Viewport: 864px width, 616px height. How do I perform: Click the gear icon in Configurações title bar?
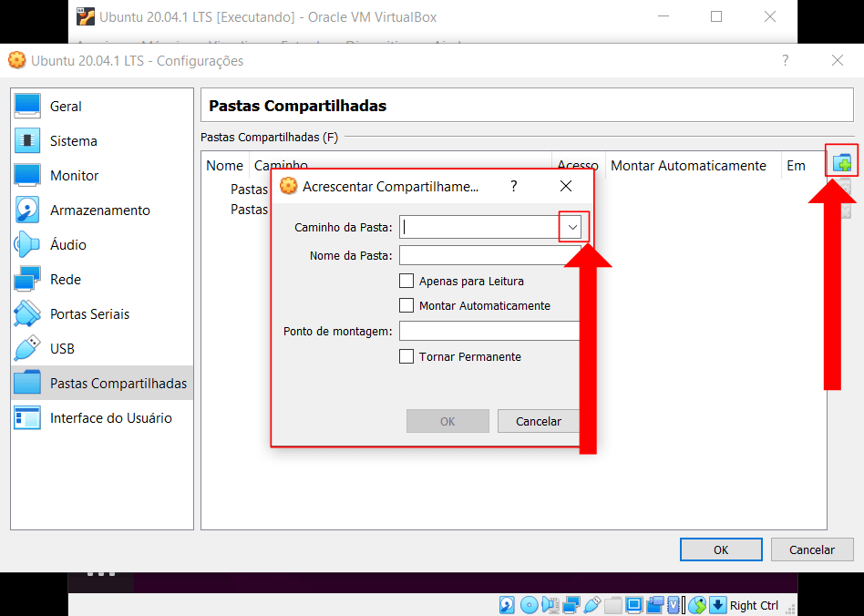[17, 60]
